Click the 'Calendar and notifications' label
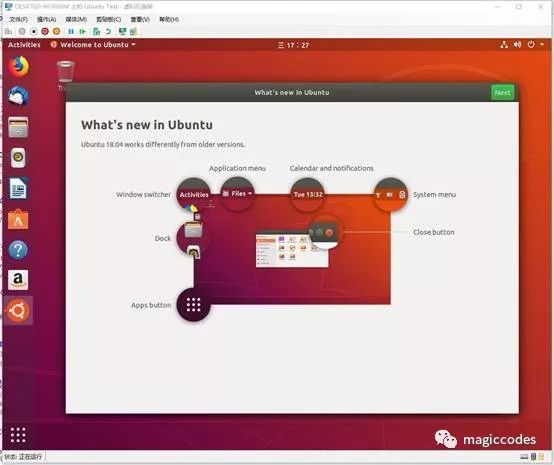The image size is (554, 465). tap(331, 168)
